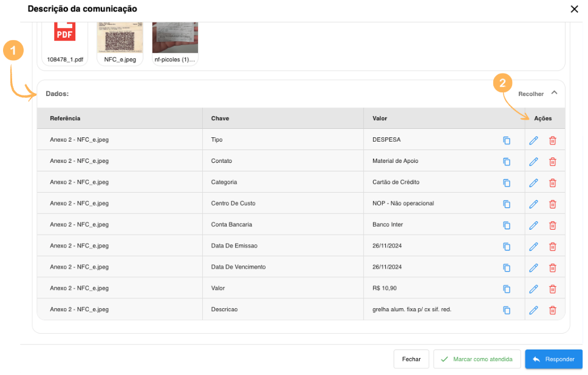Screen dimensions: 588x375
Task: Edit the Conta Bancaria row
Action: [x=533, y=225]
